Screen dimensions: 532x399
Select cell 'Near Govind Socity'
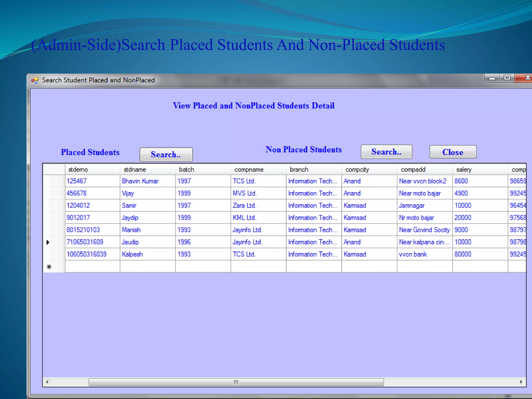[425, 230]
